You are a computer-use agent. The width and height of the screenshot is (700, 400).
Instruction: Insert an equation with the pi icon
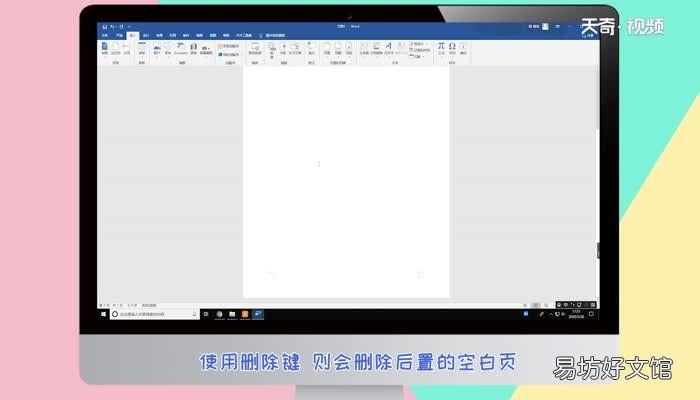pyautogui.click(x=441, y=49)
